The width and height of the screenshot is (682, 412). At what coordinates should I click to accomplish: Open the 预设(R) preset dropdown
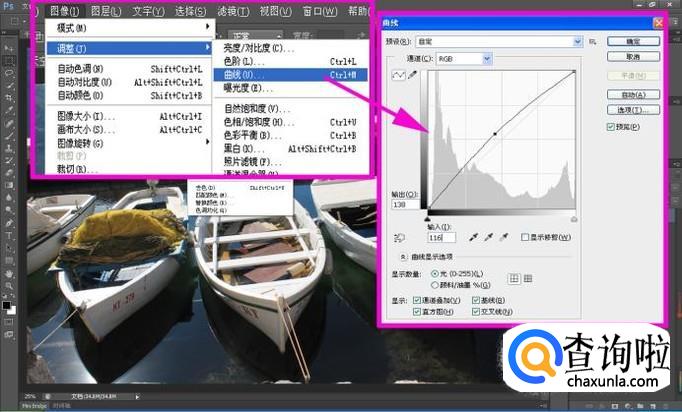[499, 41]
